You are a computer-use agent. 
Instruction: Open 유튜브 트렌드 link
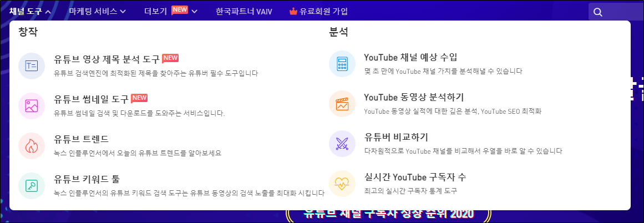click(81, 139)
